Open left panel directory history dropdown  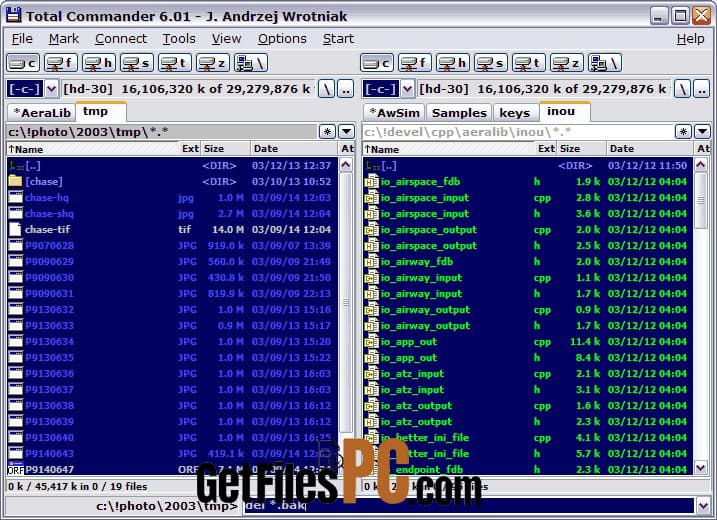346,132
